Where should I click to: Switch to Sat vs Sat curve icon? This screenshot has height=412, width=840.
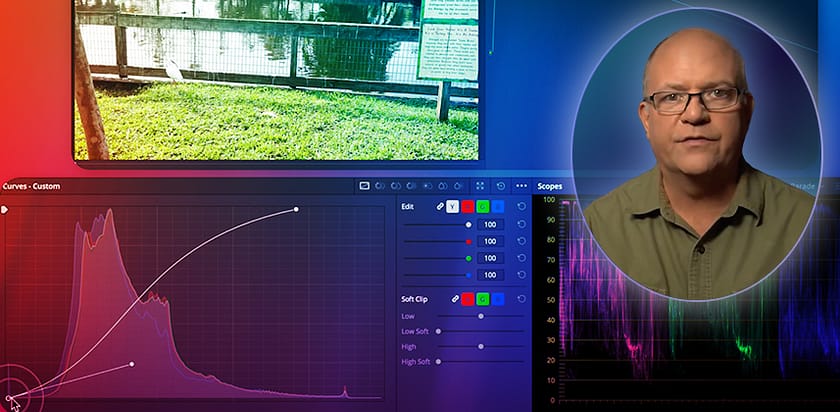point(442,186)
